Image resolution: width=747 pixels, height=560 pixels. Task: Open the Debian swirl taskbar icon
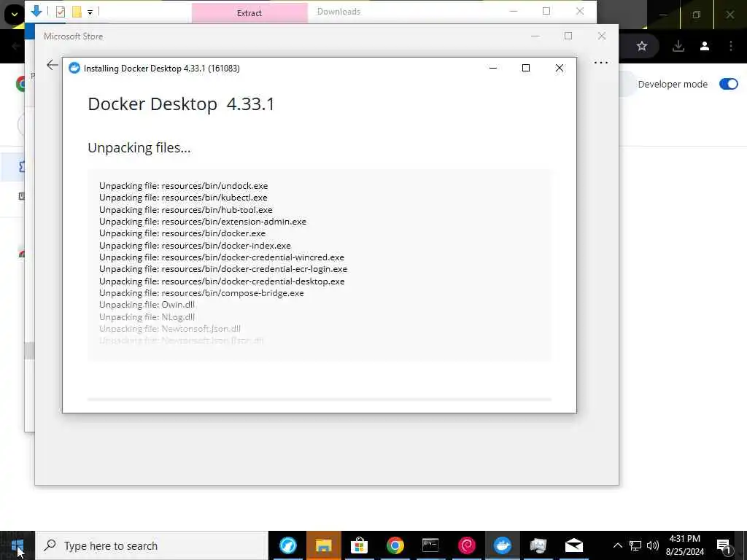tap(466, 545)
